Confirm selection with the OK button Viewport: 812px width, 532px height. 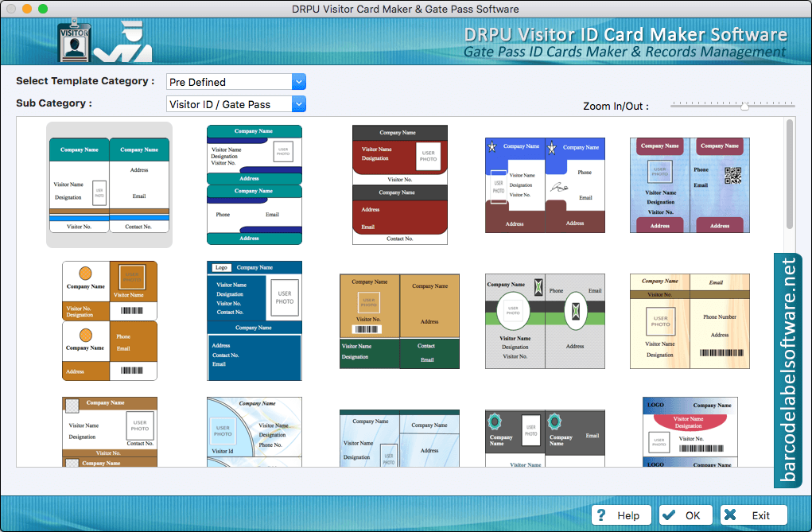(686, 515)
